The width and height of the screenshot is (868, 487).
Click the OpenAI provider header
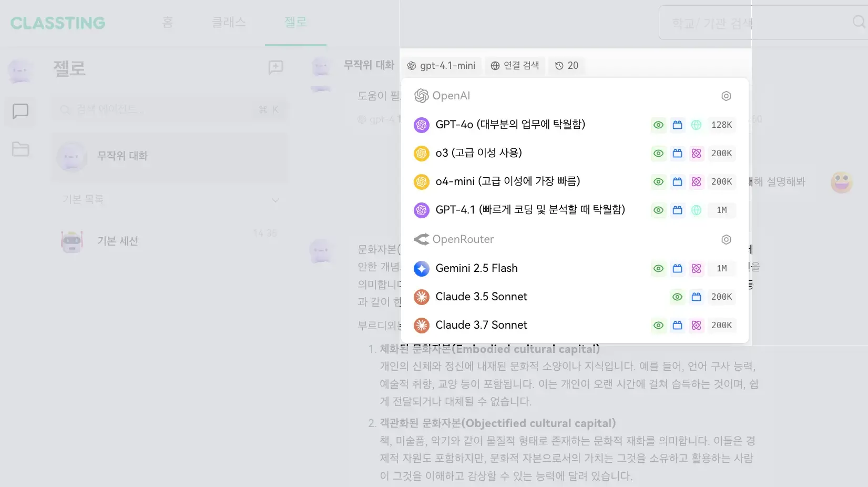coord(442,96)
